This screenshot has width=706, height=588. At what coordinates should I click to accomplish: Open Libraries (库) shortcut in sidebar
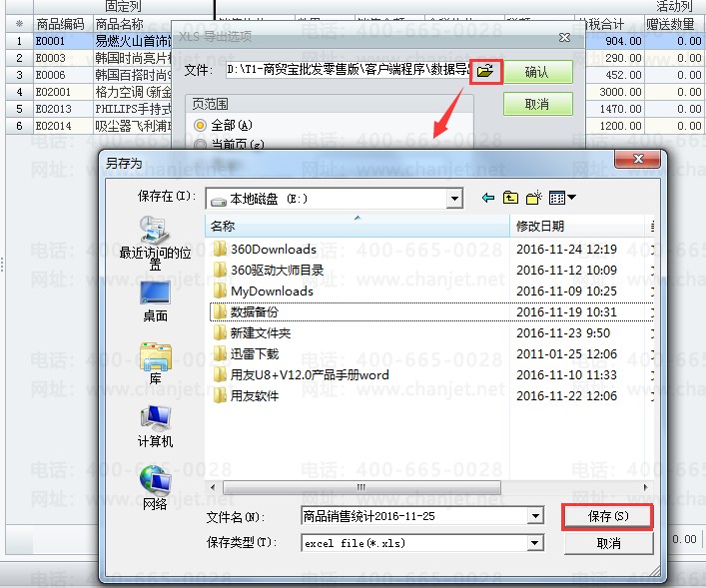pyautogui.click(x=155, y=363)
